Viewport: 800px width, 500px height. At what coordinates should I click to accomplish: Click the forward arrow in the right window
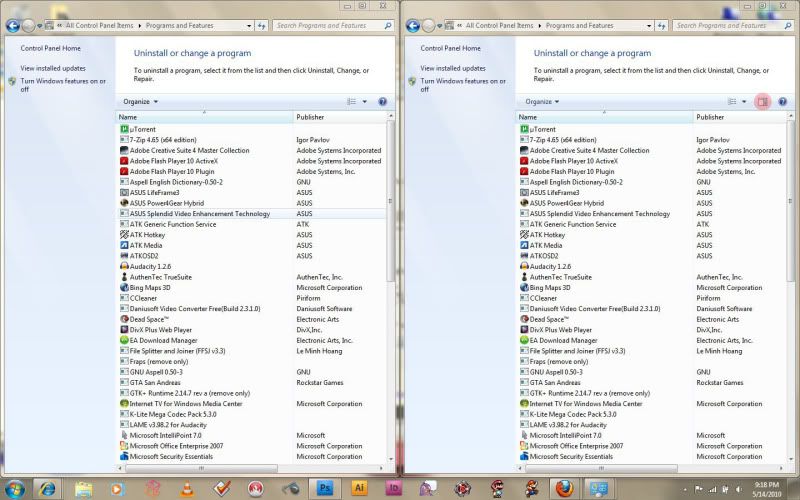pos(429,26)
